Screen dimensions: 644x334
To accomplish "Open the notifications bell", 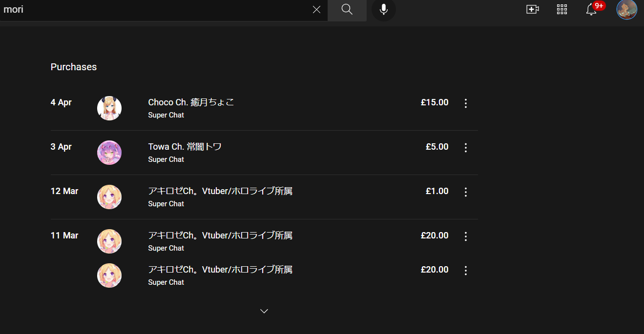I will click(x=591, y=9).
